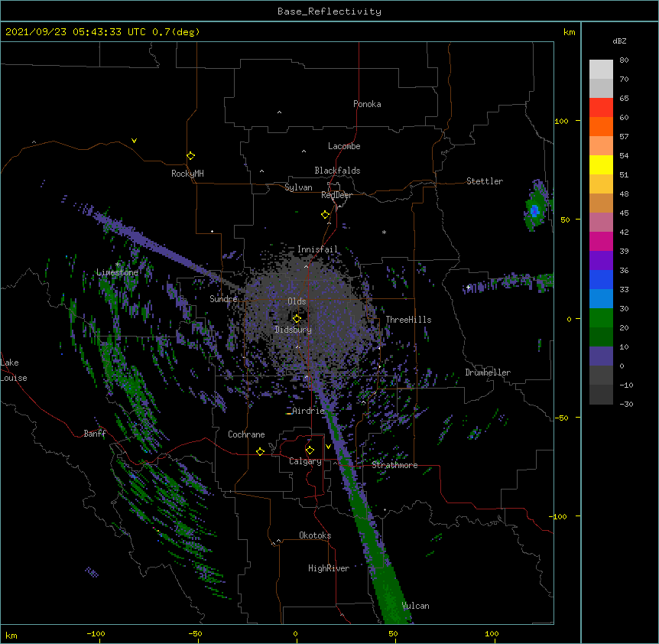The width and height of the screenshot is (659, 644).
Task: Click the 65 value in the dBZ legend
Action: tap(624, 98)
